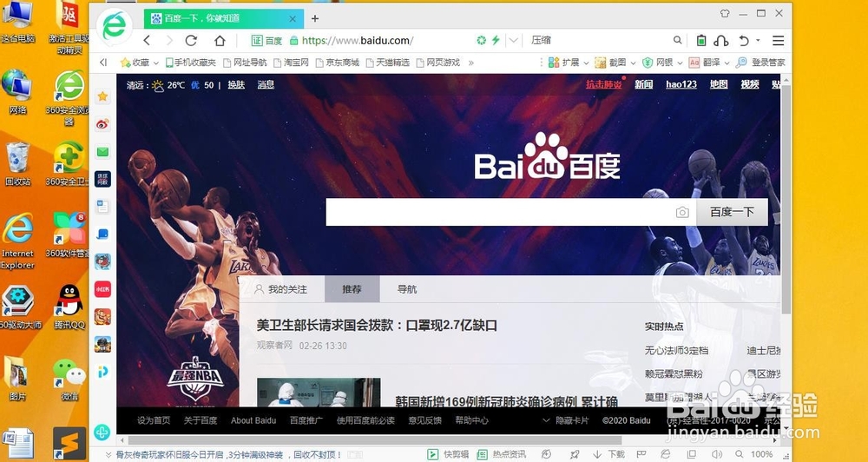Expand the address bar history dropdown arrow
Screen dimensions: 868x462
point(514,41)
